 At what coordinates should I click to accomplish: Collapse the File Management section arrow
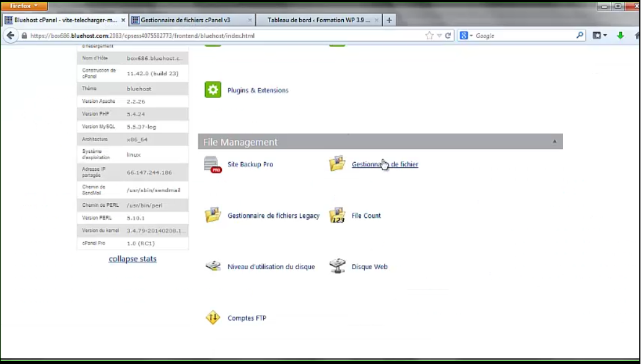(554, 141)
